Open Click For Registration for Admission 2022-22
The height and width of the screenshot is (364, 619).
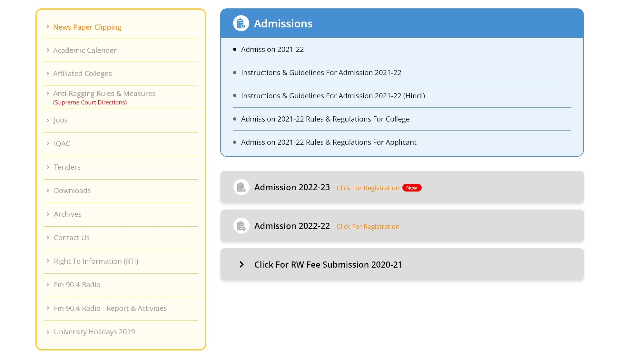point(368,227)
